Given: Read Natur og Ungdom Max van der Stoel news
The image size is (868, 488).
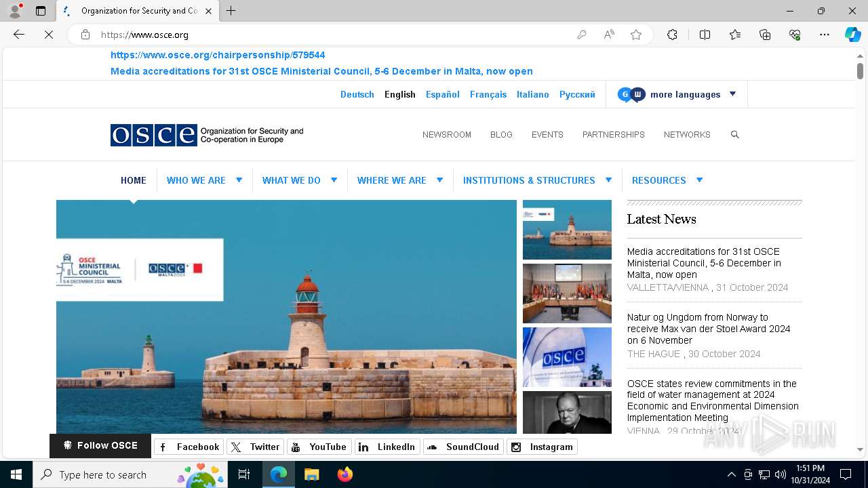Looking at the screenshot, I should click(x=709, y=329).
